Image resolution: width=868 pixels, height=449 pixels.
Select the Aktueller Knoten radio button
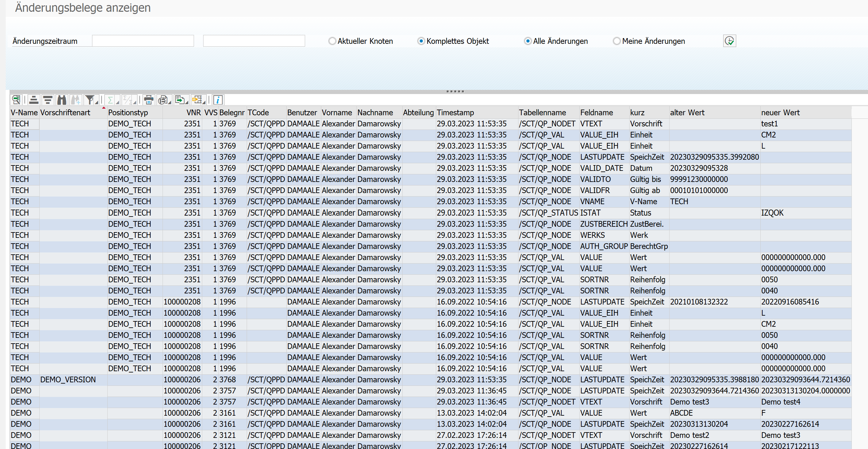click(332, 41)
